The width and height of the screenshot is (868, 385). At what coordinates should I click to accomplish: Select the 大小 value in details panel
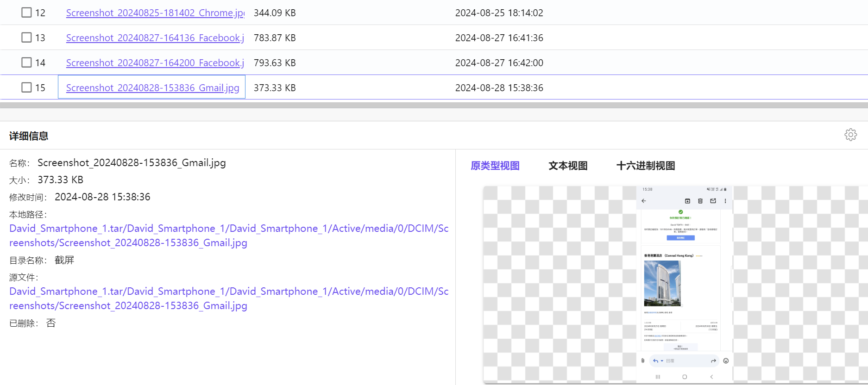point(60,180)
